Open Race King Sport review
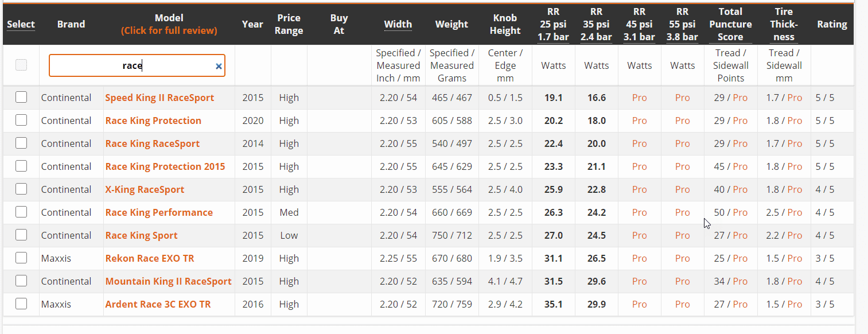This screenshot has height=334, width=868. coord(141,235)
